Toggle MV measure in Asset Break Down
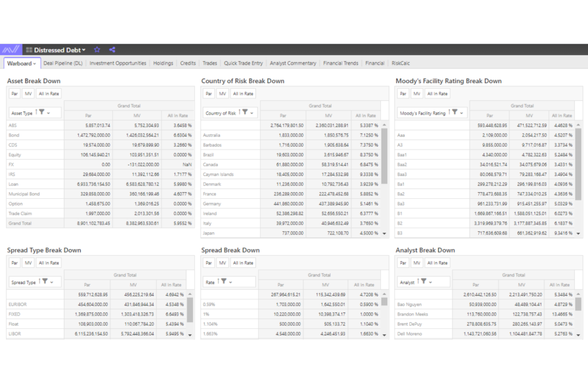The width and height of the screenshot is (588, 392). (28, 94)
